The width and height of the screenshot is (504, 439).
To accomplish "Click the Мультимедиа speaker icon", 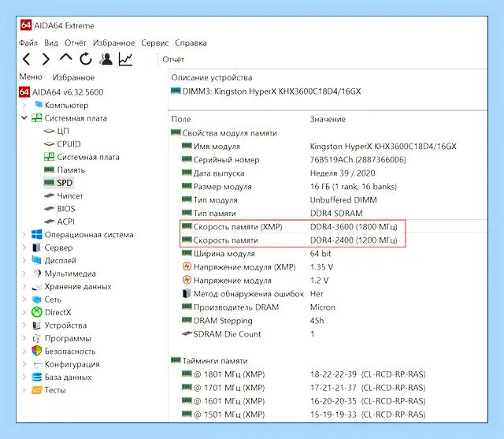I will click(x=37, y=273).
